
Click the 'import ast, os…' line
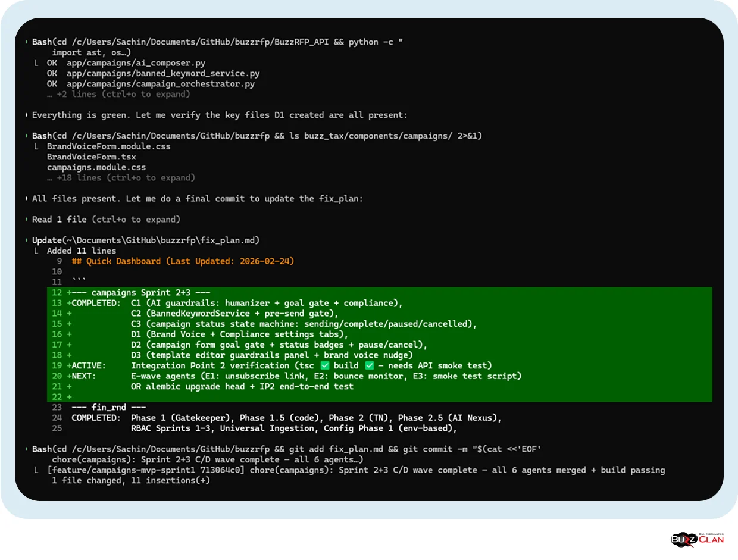[91, 52]
